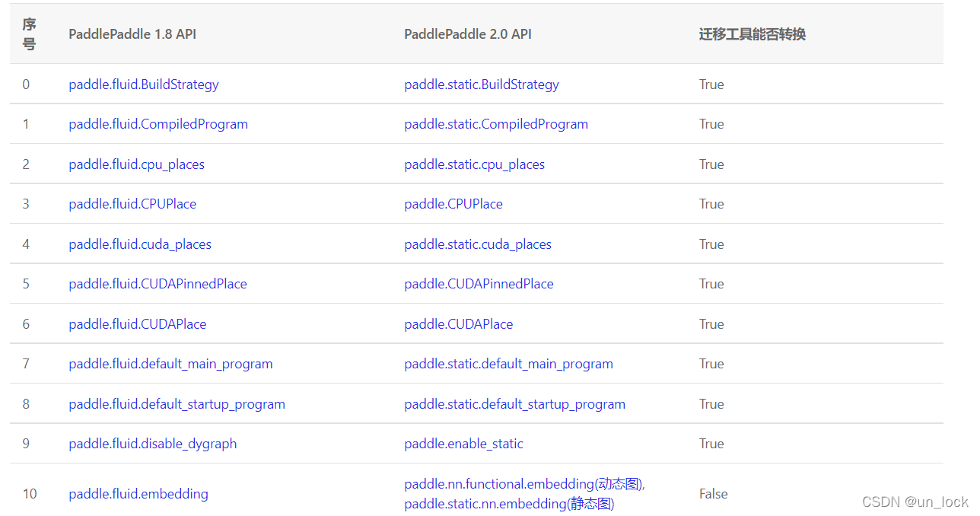Open the paddle.fluid.disable_dygraph link

tap(153, 444)
